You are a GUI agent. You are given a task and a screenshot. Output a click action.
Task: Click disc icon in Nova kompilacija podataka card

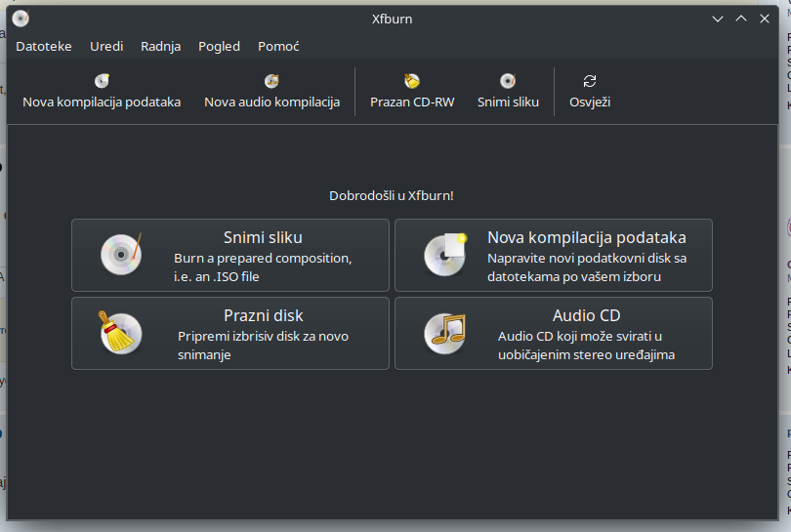pos(445,254)
